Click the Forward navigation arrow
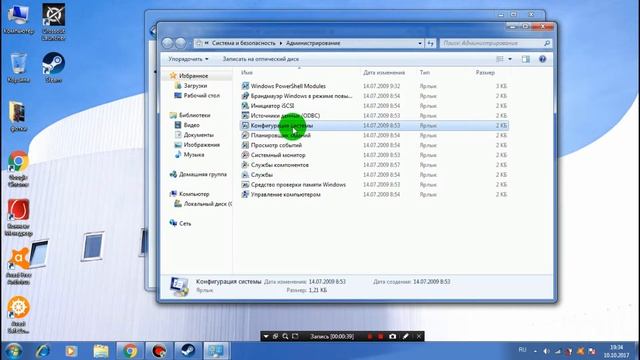 pyautogui.click(x=180, y=43)
